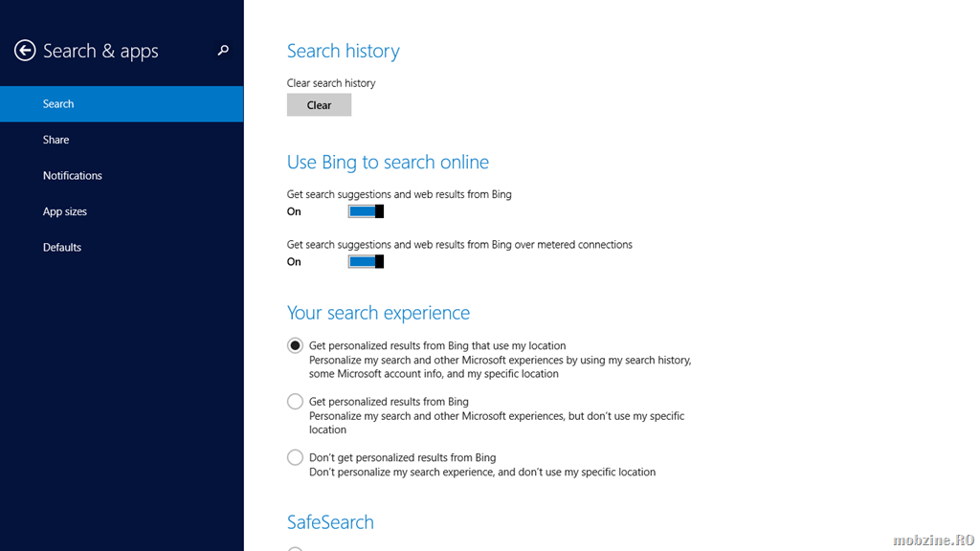Click the Your search experience heading
980x551 pixels.
pyautogui.click(x=378, y=313)
